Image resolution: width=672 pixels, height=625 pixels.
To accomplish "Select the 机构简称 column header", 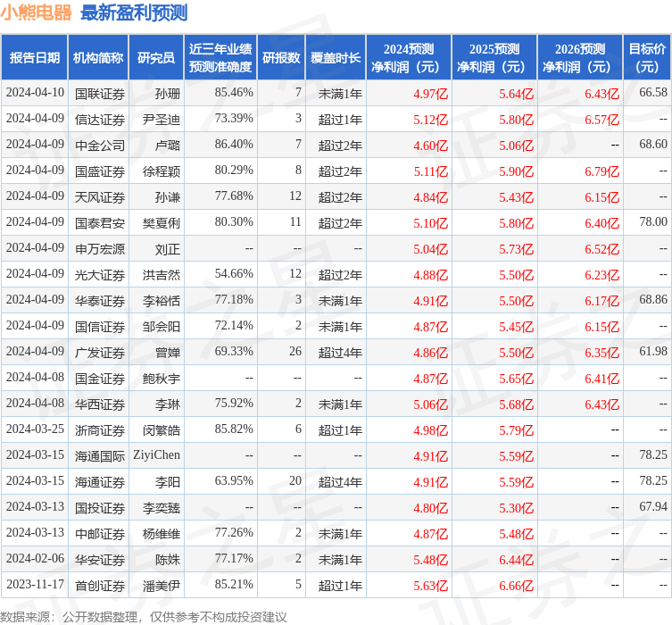I will click(98, 57).
